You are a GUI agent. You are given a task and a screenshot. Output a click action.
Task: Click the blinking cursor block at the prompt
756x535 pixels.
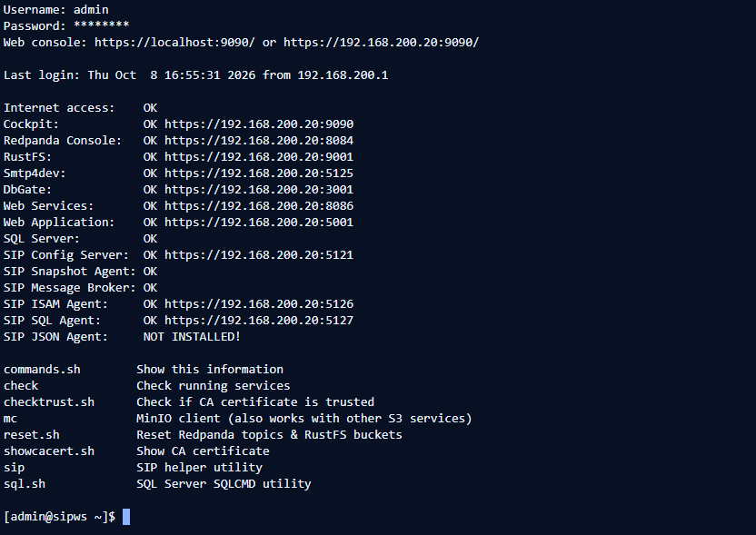click(x=126, y=517)
